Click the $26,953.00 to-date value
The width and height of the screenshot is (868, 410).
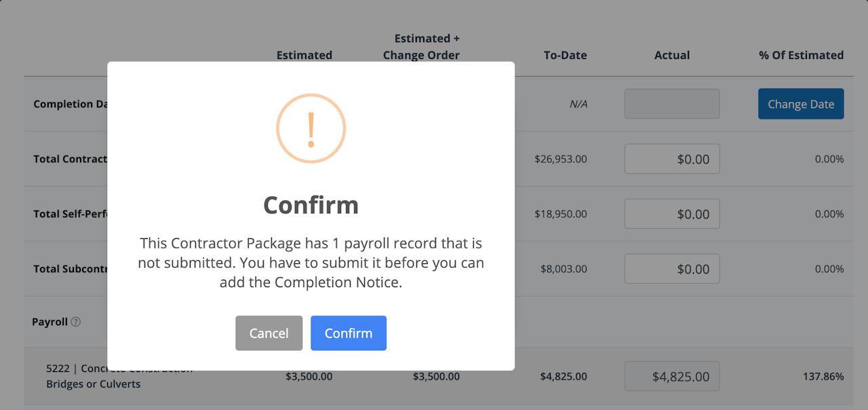click(x=560, y=159)
